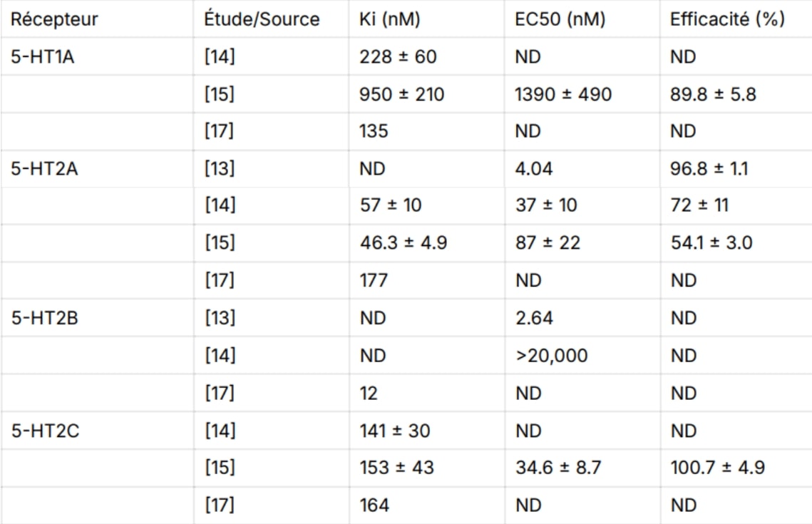Select the 5-HT2C receptor cell
The image size is (812, 524).
tap(43, 430)
